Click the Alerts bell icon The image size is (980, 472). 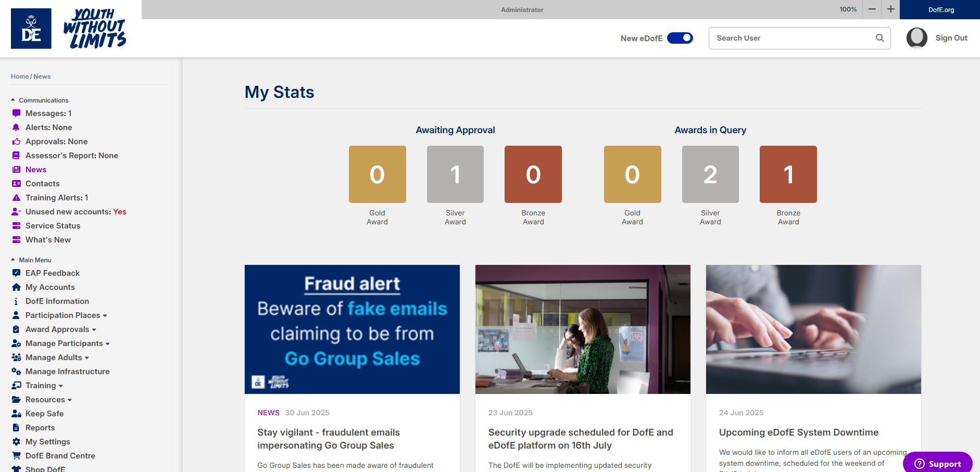tap(16, 127)
